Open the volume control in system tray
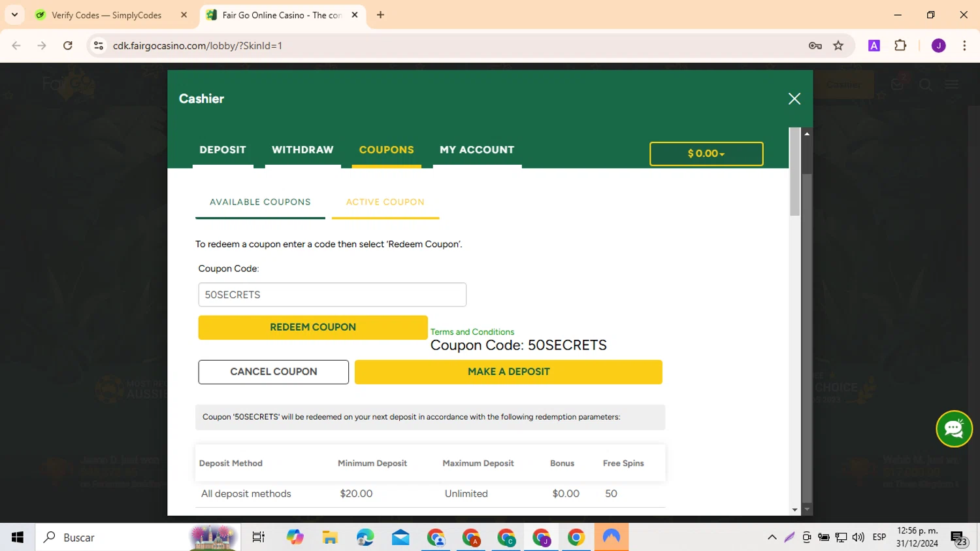Screen dimensions: 980x551 tap(858, 537)
